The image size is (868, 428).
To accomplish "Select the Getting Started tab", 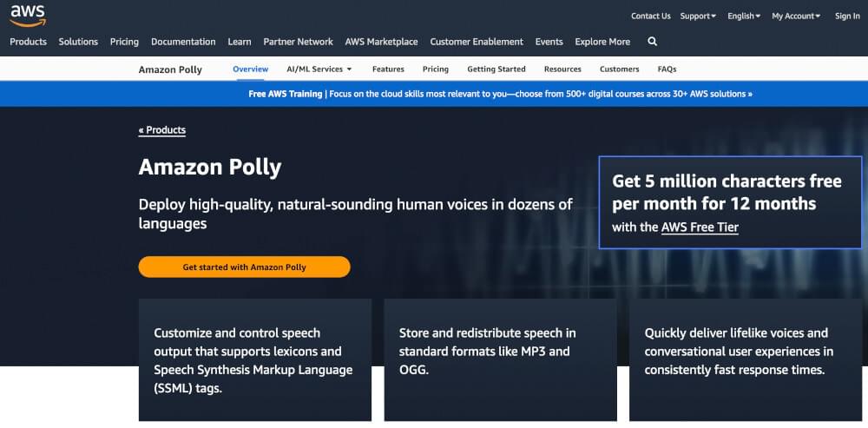I will point(496,69).
